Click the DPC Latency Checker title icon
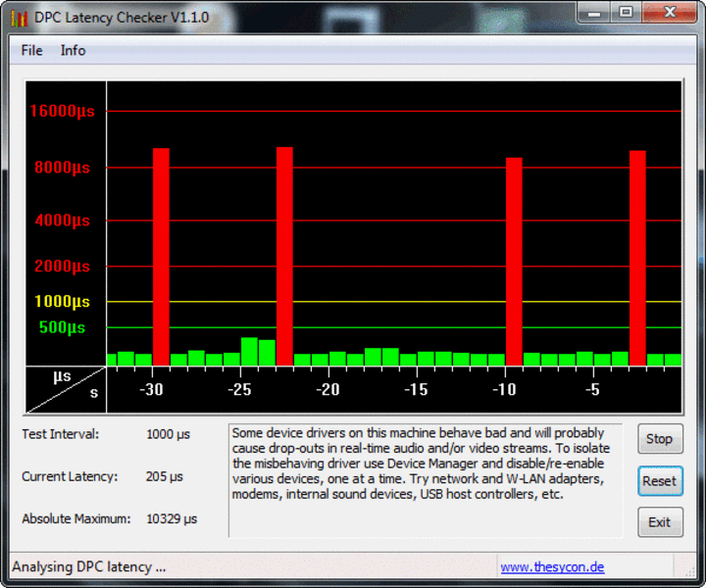706x588 pixels. [x=20, y=18]
